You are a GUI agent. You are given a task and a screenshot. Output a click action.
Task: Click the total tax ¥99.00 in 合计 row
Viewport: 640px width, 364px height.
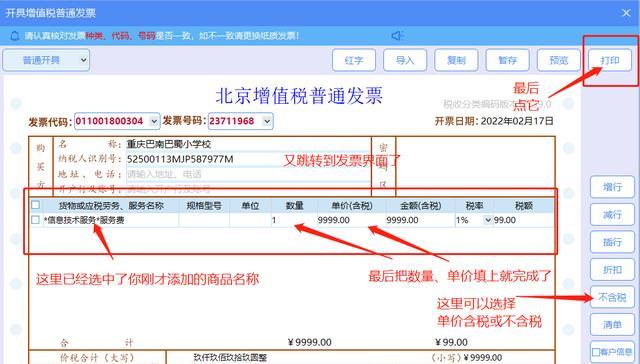tap(451, 342)
